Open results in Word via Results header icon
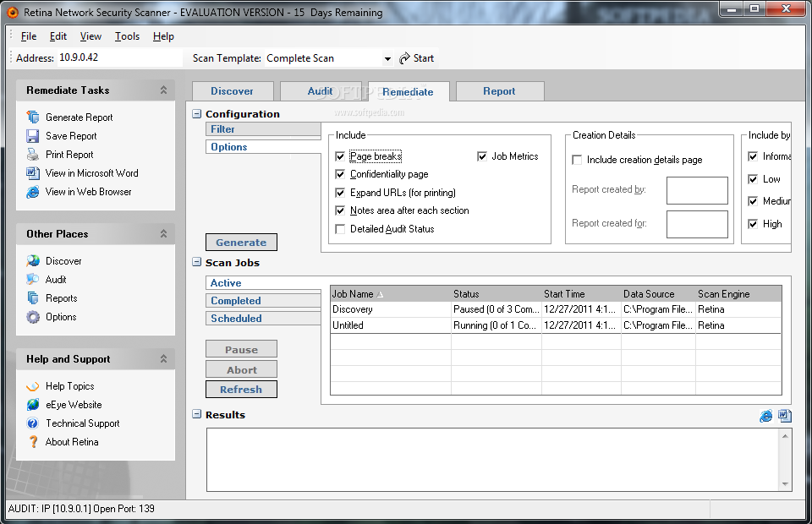Screen dimensions: 812x524 click(x=785, y=415)
